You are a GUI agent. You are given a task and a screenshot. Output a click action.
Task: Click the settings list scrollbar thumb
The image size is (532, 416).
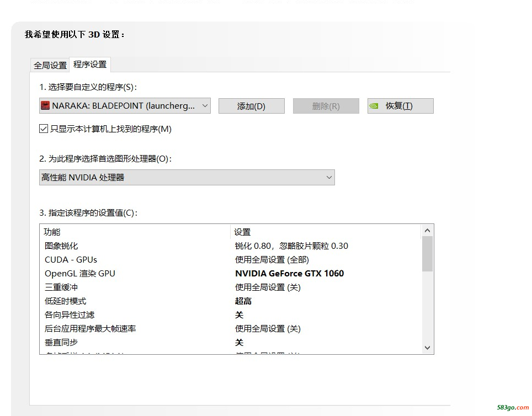point(428,254)
